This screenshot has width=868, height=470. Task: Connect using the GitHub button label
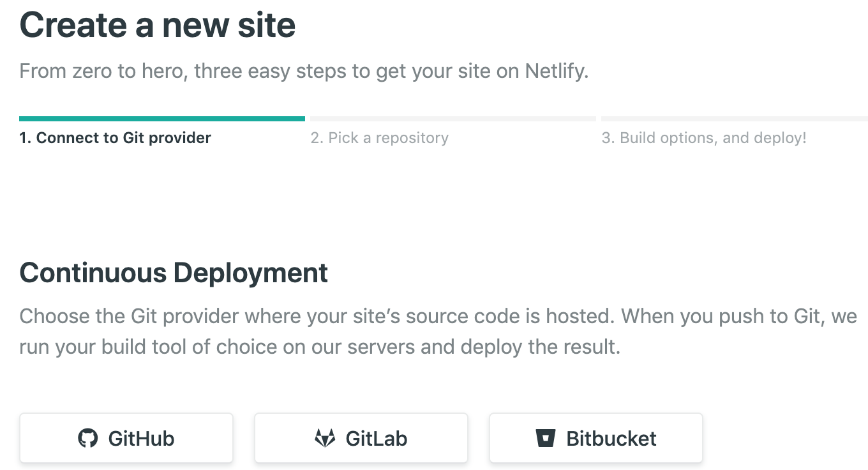(141, 439)
